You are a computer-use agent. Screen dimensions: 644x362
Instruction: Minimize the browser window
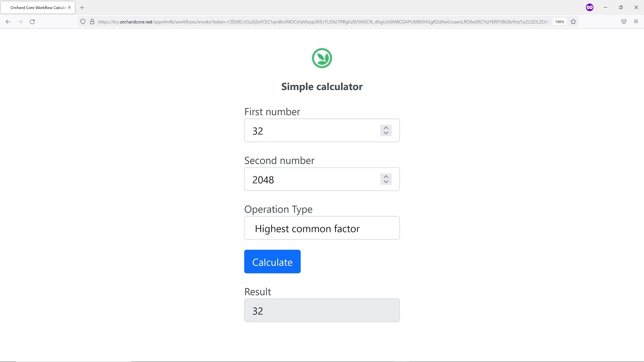(x=605, y=8)
